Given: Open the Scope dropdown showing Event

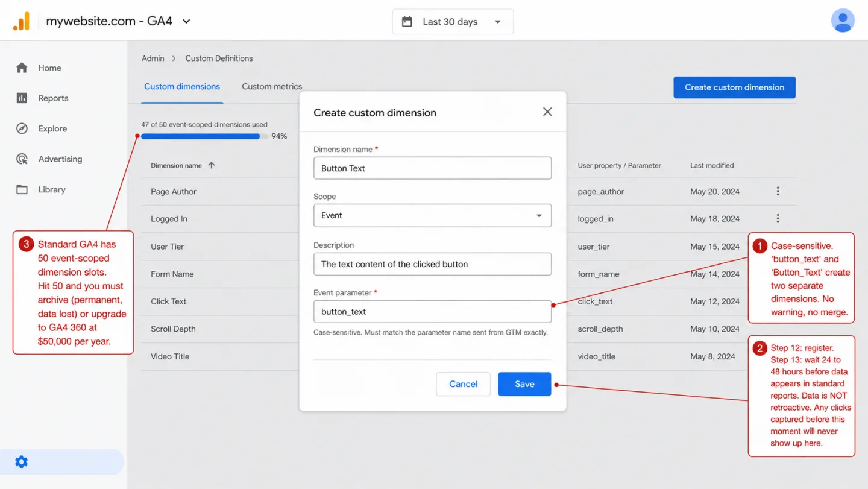Looking at the screenshot, I should point(432,215).
